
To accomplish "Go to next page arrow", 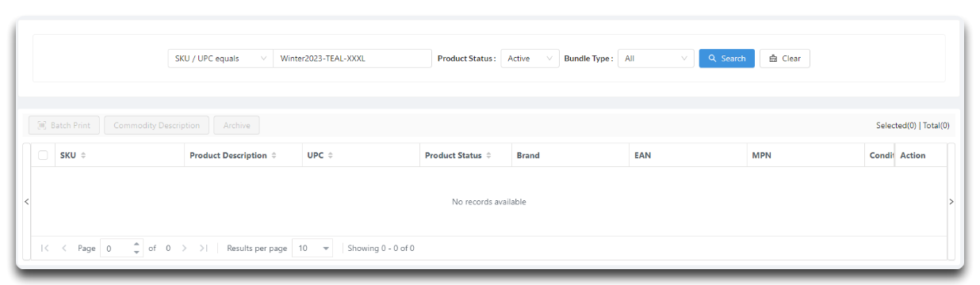I will (x=185, y=249).
